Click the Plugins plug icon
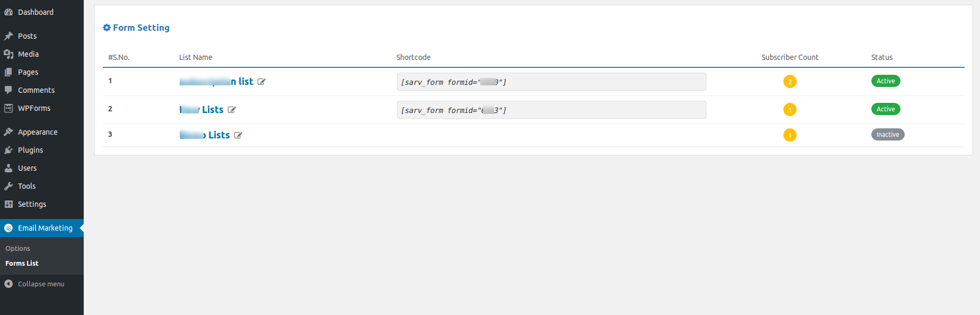Viewport: 980px width, 315px height. coord(8,150)
